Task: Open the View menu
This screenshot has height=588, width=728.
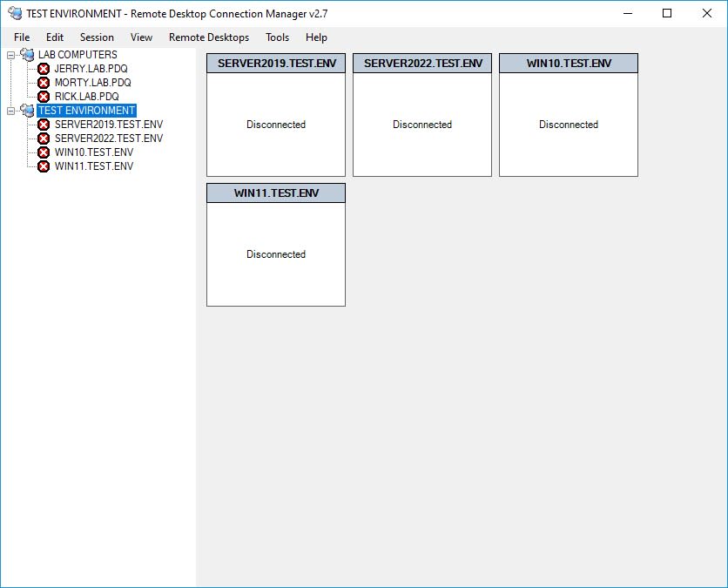Action: point(141,37)
